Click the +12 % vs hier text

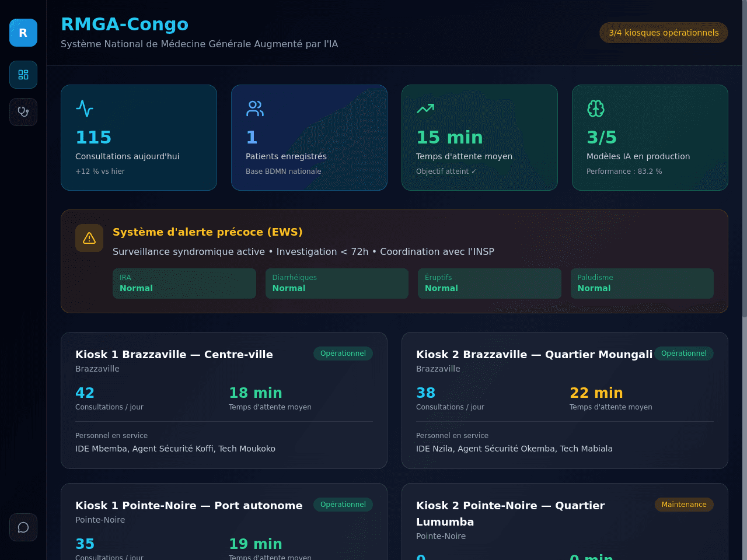click(x=100, y=171)
